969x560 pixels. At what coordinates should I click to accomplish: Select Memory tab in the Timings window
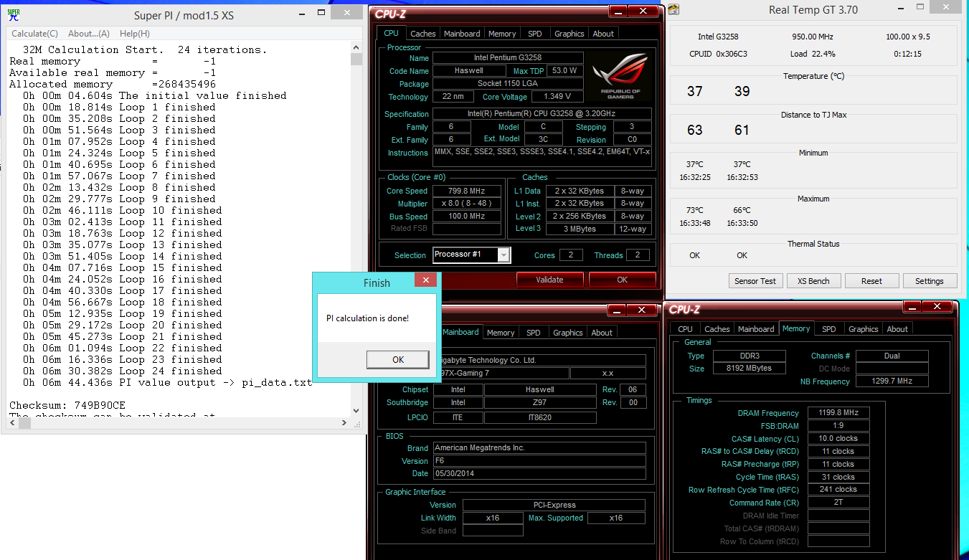(796, 328)
